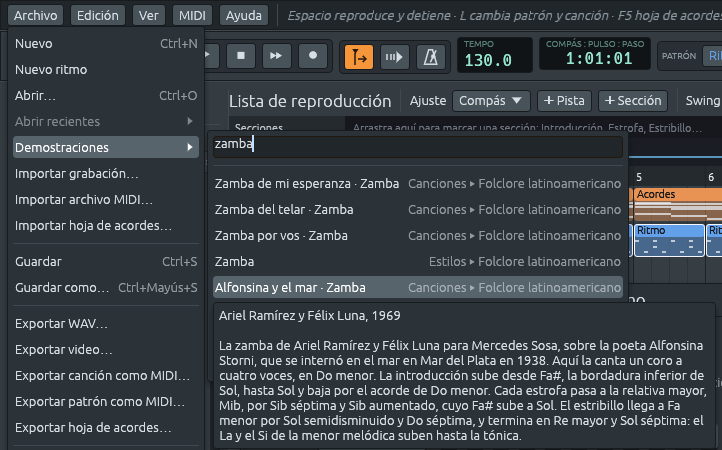Image resolution: width=722 pixels, height=450 pixels.
Task: Click the + Sección button
Action: point(633,100)
